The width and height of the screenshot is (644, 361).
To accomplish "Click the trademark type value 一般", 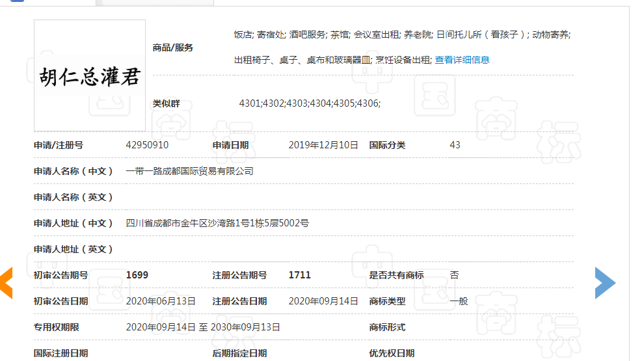I will (x=459, y=301).
